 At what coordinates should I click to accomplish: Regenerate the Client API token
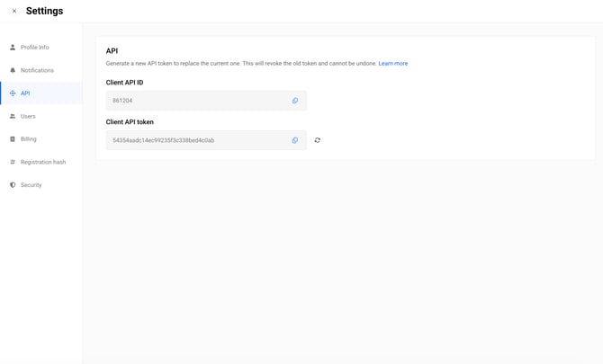[318, 140]
